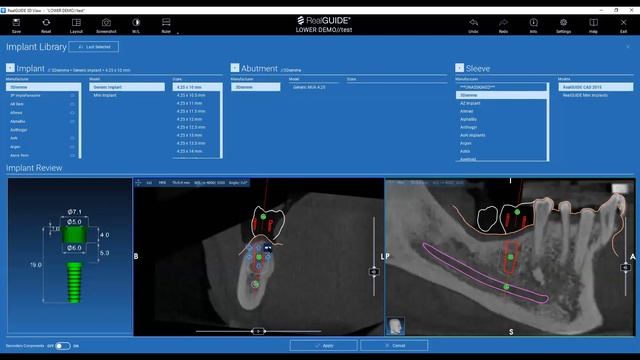This screenshot has height=360, width=640.
Task: Select RealGUIDE CAD 2019 sleeve model
Action: click(x=596, y=87)
